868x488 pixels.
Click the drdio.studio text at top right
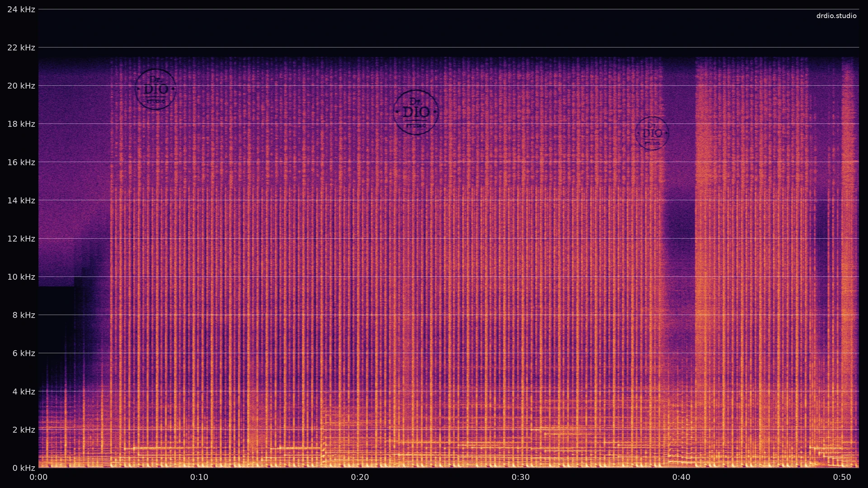click(x=836, y=16)
